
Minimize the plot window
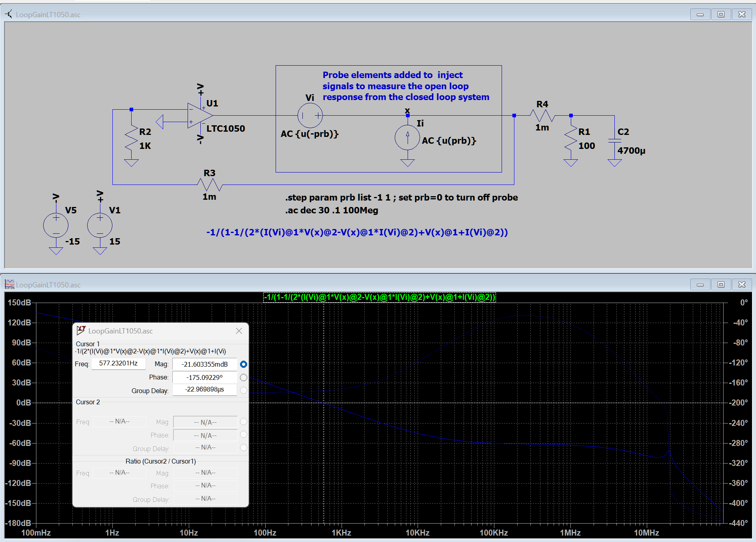[x=700, y=285]
